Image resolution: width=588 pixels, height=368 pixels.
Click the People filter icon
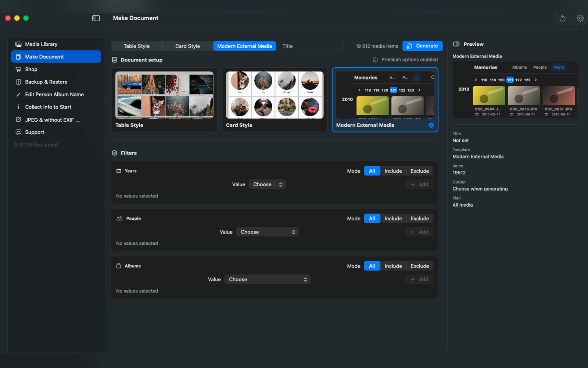[119, 218]
